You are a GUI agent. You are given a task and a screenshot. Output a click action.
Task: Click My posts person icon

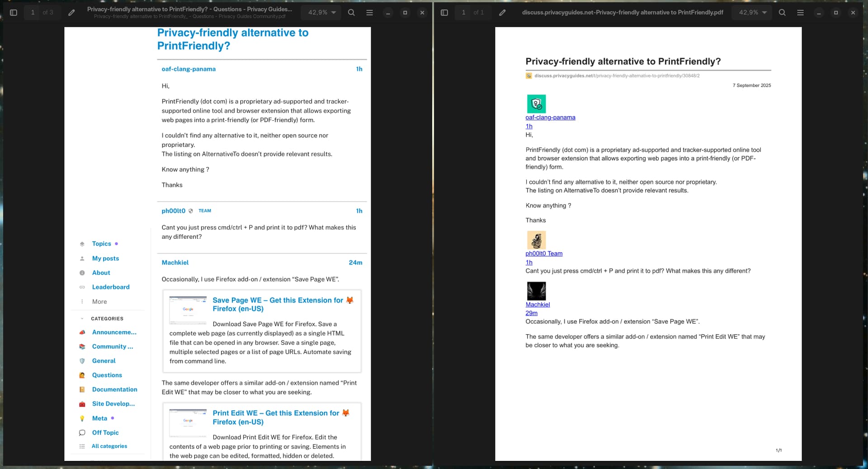(x=82, y=259)
